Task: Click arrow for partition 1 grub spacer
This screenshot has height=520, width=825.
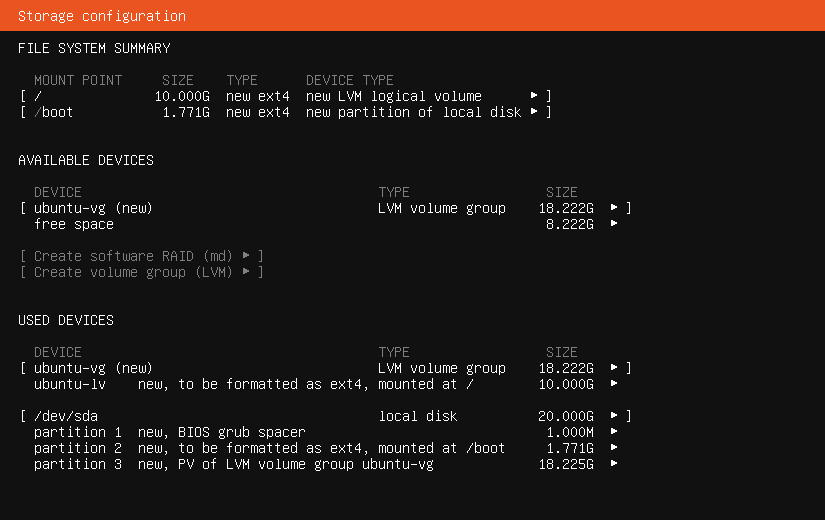Action: point(614,432)
